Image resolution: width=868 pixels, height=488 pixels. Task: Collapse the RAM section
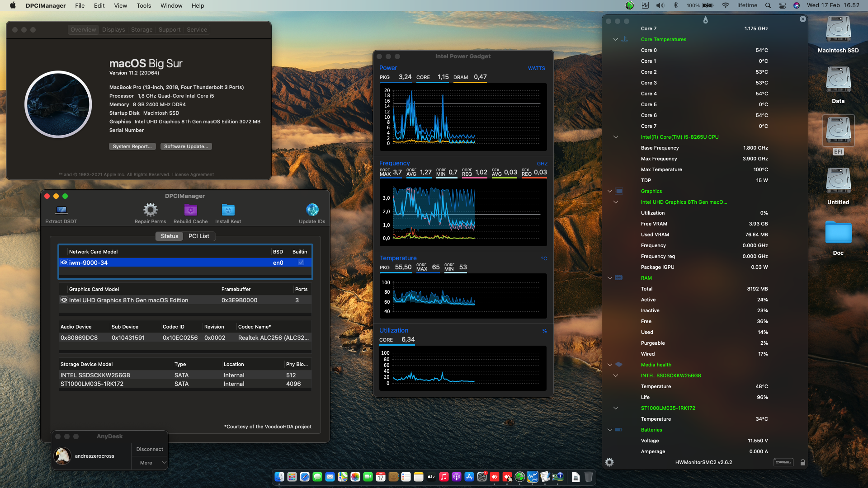click(x=610, y=278)
